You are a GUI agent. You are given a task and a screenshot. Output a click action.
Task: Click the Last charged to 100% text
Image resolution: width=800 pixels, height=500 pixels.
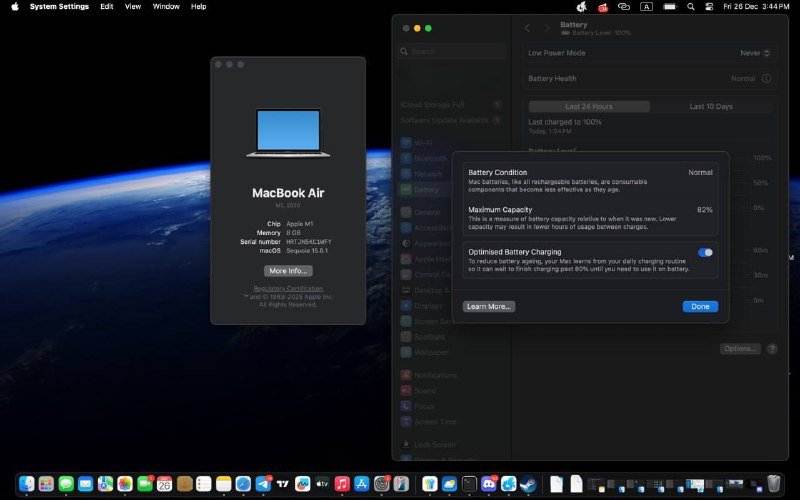[565, 122]
